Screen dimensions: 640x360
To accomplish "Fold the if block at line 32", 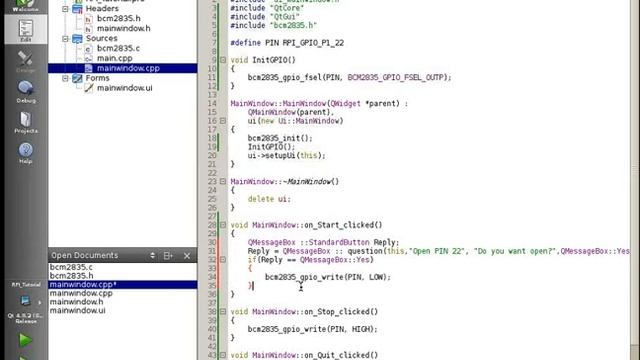I will coord(223,260).
